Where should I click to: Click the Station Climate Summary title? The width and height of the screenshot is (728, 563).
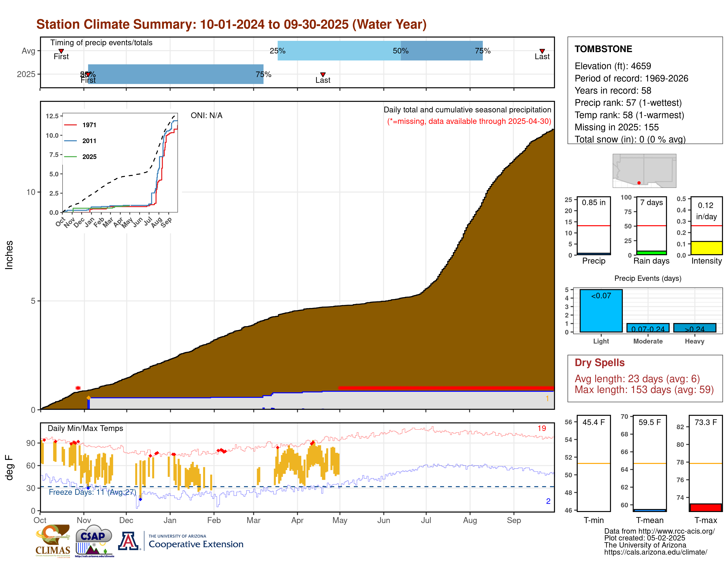point(231,24)
